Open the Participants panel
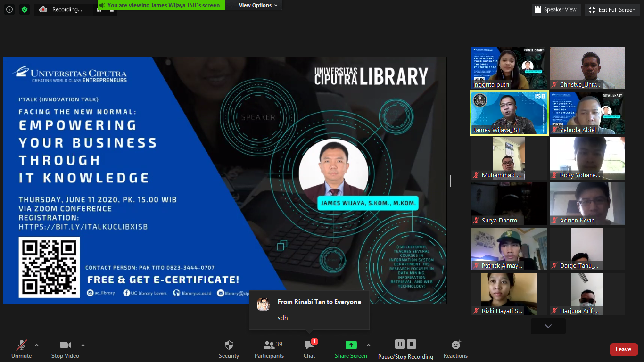 [269, 349]
